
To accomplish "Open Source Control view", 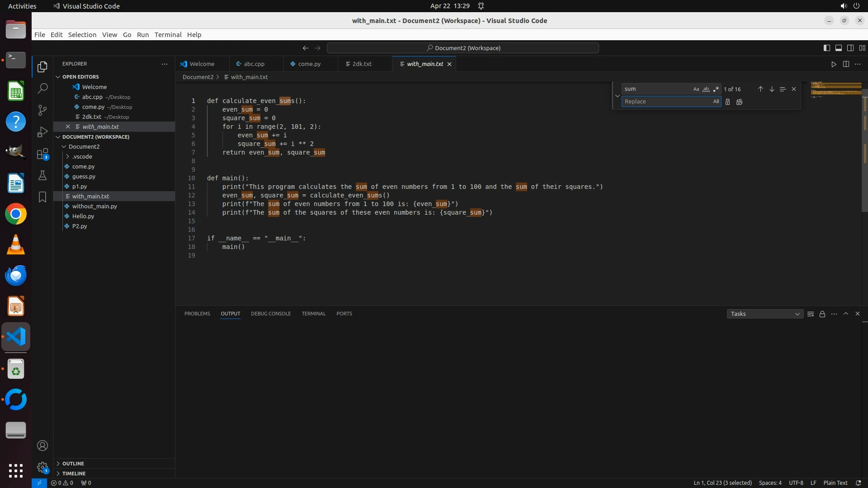I will (42, 110).
